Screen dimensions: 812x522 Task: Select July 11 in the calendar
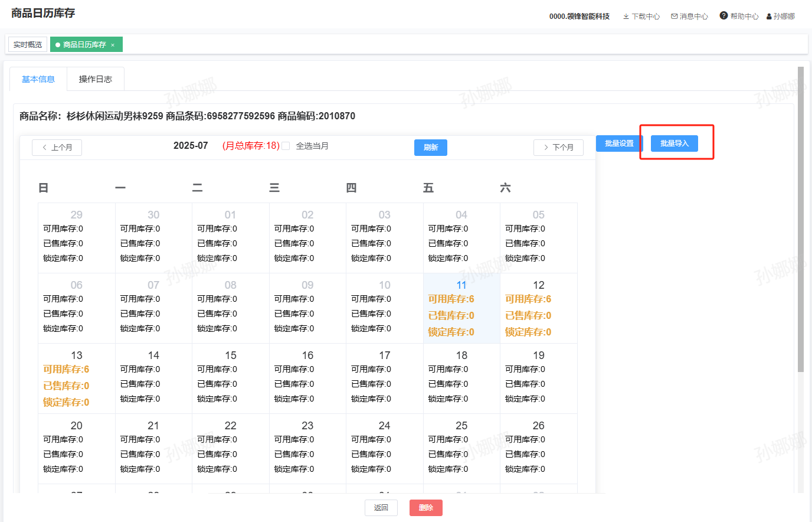coord(461,308)
